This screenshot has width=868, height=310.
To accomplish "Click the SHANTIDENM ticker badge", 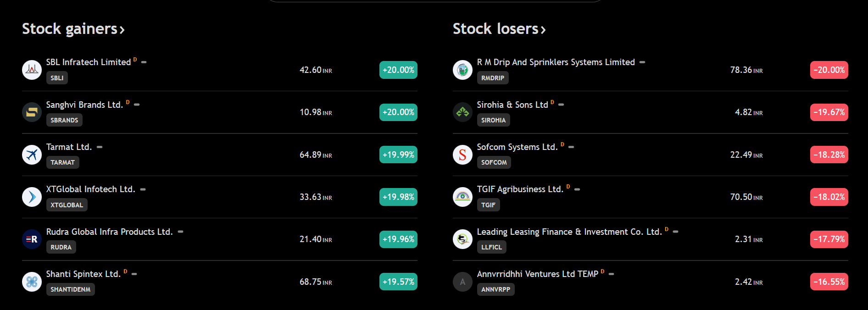I will pos(70,289).
